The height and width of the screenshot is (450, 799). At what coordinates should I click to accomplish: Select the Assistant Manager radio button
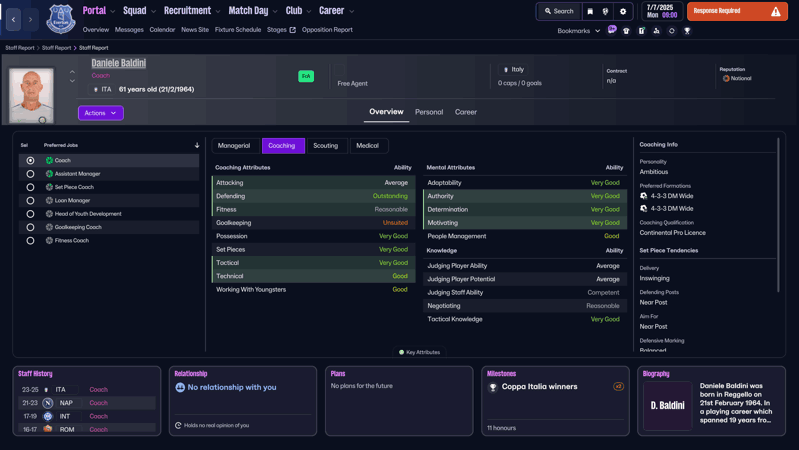31,174
